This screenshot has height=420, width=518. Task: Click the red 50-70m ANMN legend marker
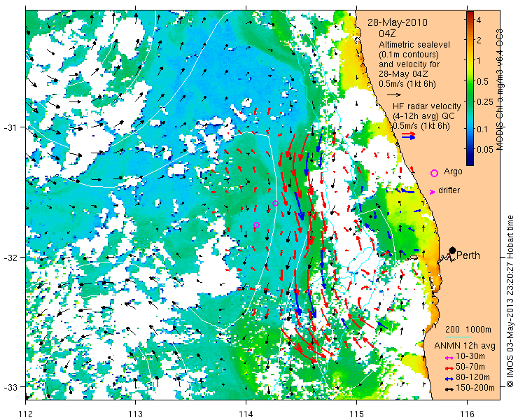coord(449,367)
